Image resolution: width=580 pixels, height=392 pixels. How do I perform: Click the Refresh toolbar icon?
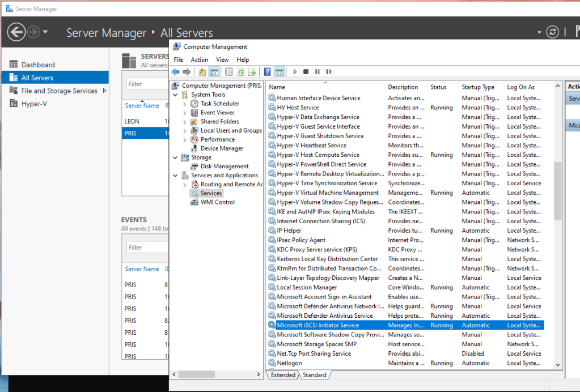click(x=240, y=72)
